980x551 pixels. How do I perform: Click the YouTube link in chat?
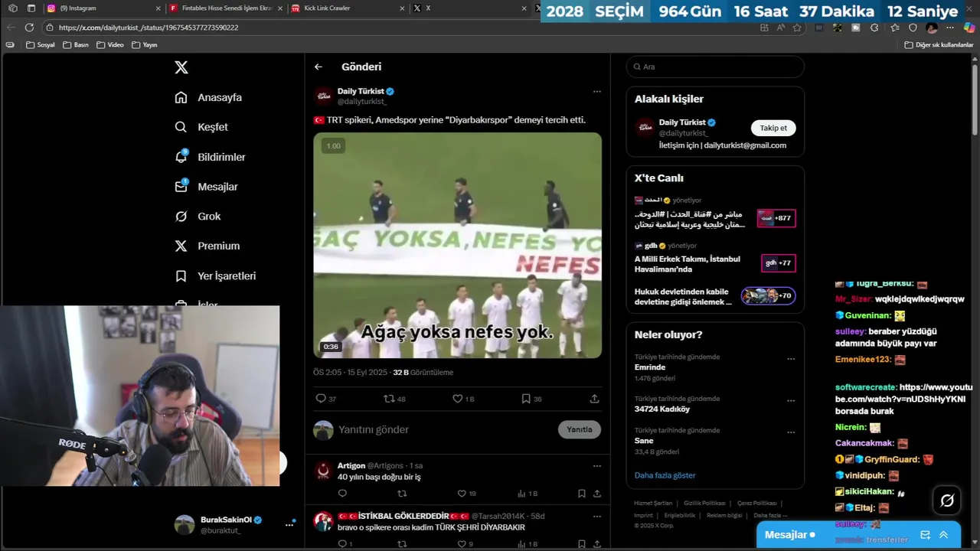coord(903,393)
